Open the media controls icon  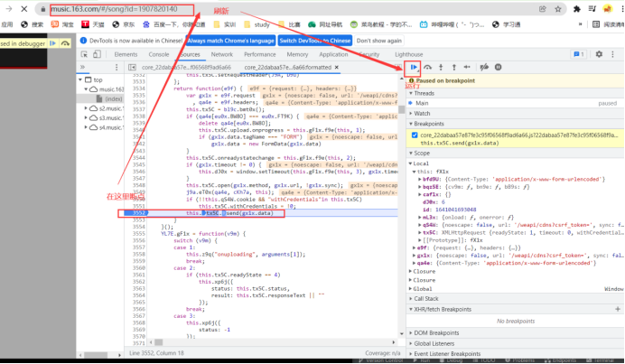[592, 9]
